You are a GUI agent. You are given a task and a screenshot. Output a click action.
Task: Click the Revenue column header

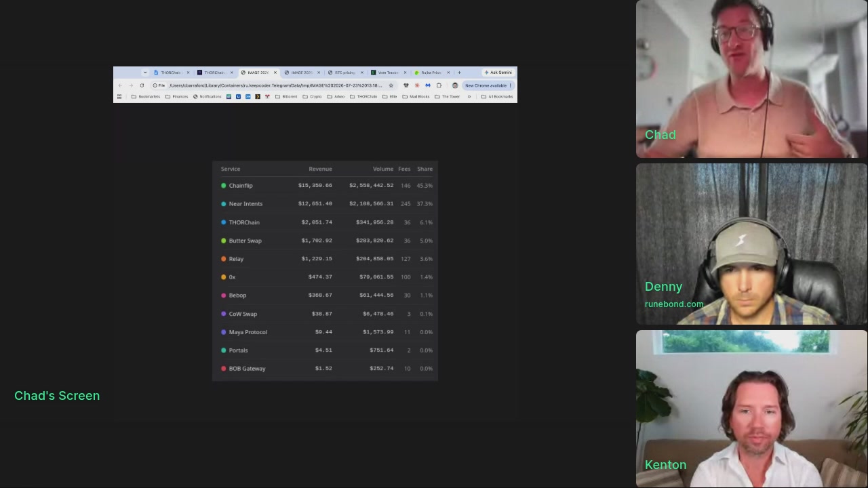point(320,169)
